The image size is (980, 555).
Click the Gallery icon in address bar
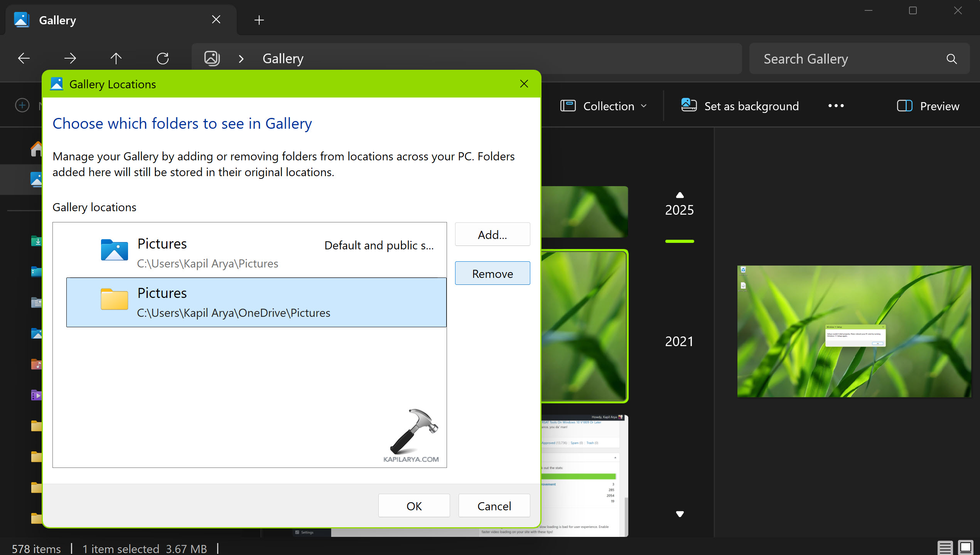212,59
